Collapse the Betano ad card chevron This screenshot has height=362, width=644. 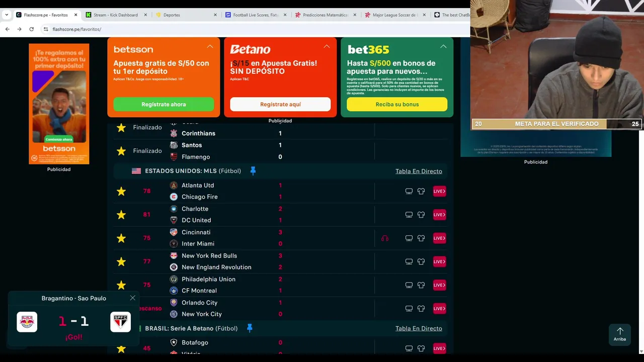click(327, 46)
